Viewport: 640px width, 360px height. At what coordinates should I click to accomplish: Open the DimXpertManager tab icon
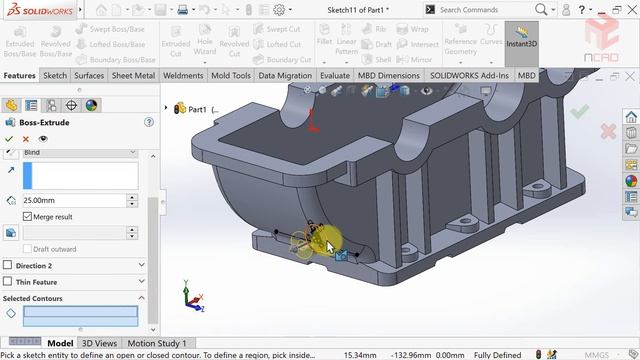tap(71, 105)
